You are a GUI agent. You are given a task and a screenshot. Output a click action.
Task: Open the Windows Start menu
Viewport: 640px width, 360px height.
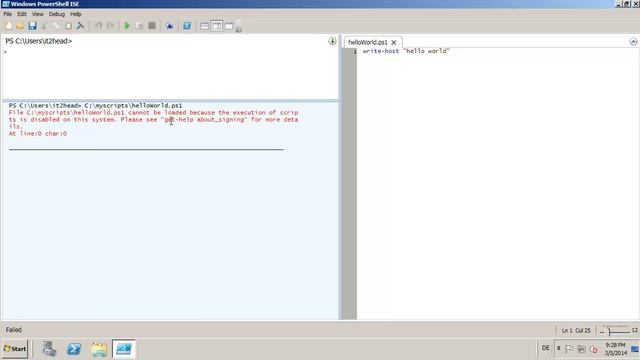click(15, 349)
